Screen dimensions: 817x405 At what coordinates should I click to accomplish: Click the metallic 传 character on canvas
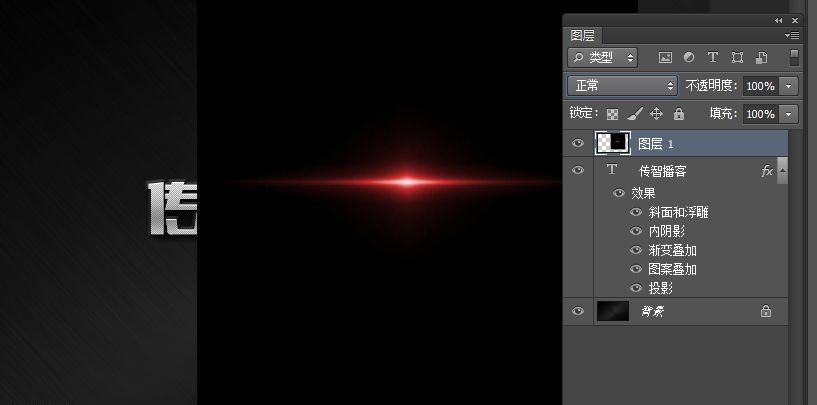pyautogui.click(x=173, y=208)
